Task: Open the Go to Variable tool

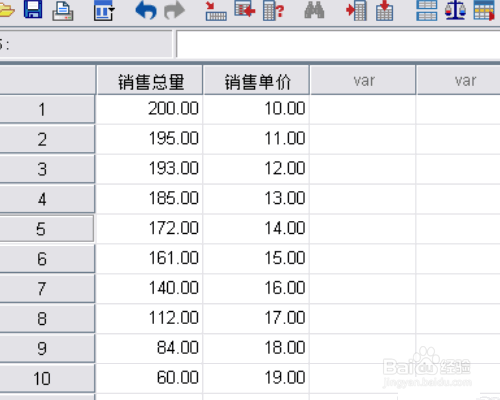Action: pyautogui.click(x=245, y=10)
